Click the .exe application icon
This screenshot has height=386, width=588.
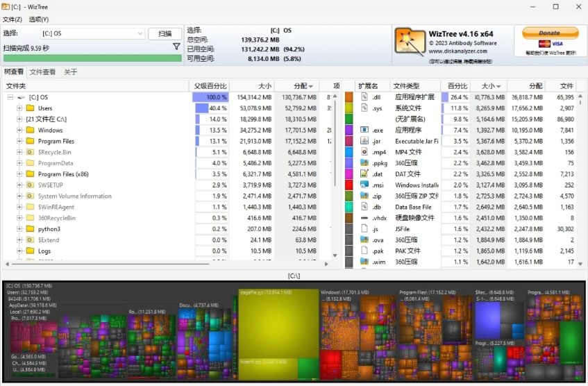coord(364,130)
